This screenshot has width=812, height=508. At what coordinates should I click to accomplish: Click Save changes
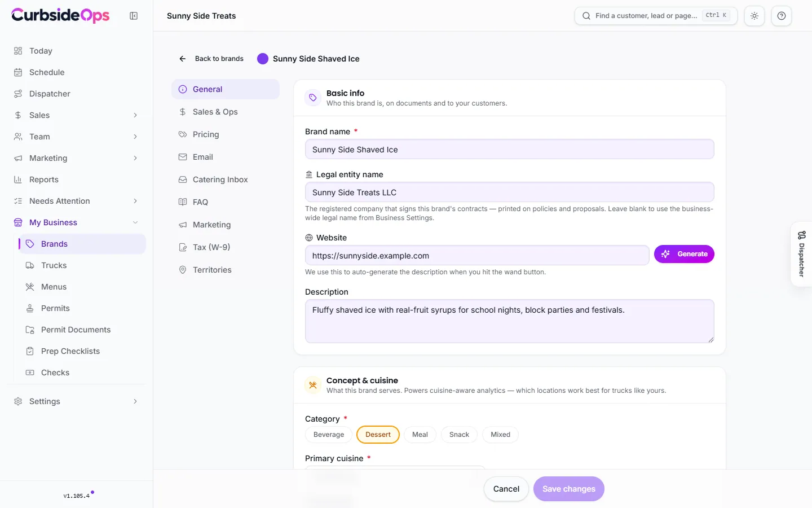569,489
